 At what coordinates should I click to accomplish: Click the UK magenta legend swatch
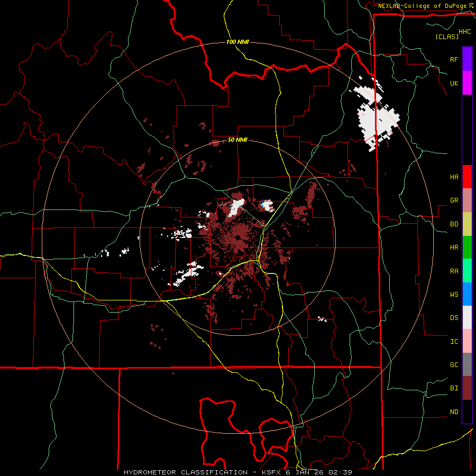pos(467,83)
